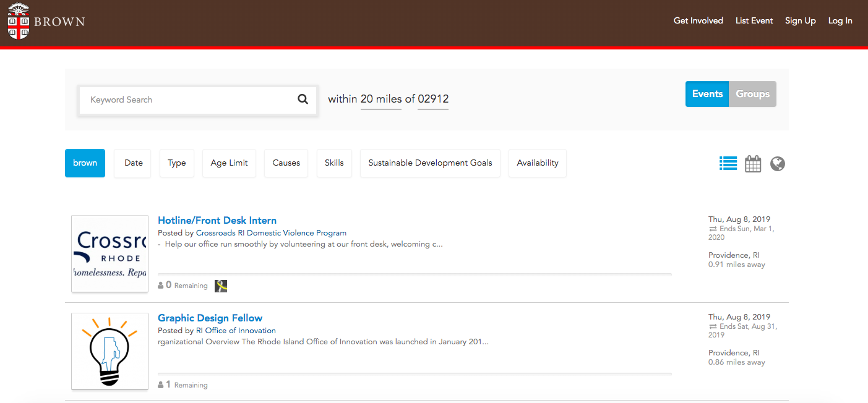Open the Availability filter dropdown
Screen dimensions: 868x403
point(538,163)
